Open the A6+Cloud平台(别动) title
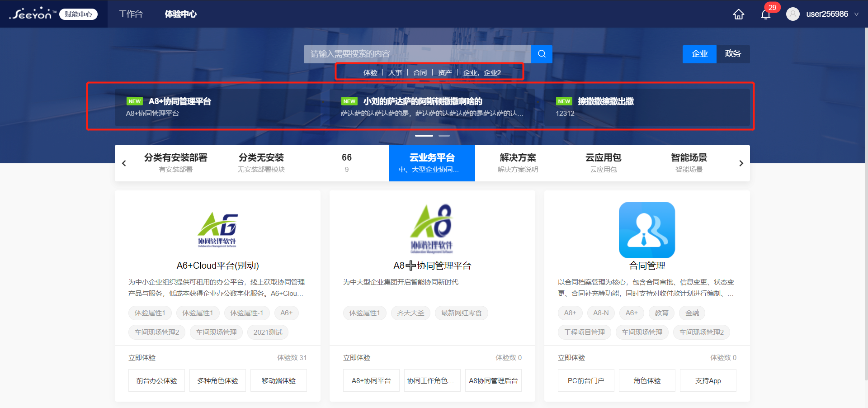Viewport: 868px width, 408px height. [217, 266]
